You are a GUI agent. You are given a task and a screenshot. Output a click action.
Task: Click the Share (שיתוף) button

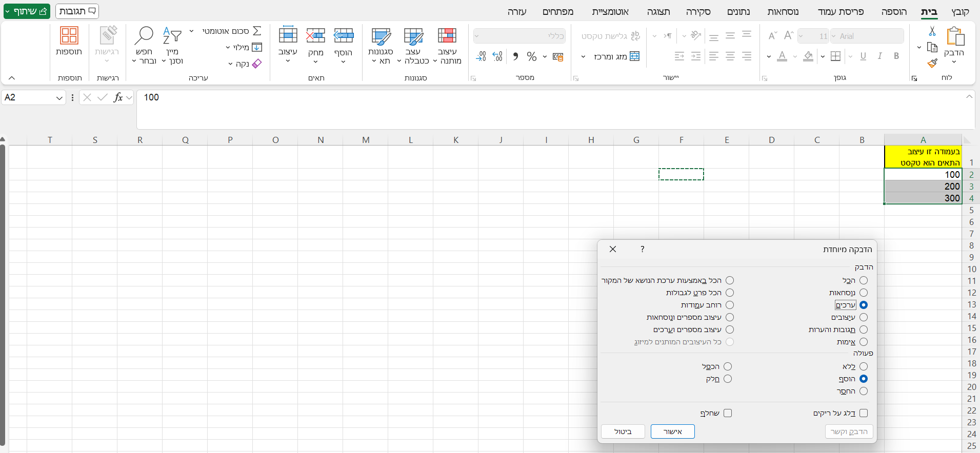pyautogui.click(x=27, y=11)
